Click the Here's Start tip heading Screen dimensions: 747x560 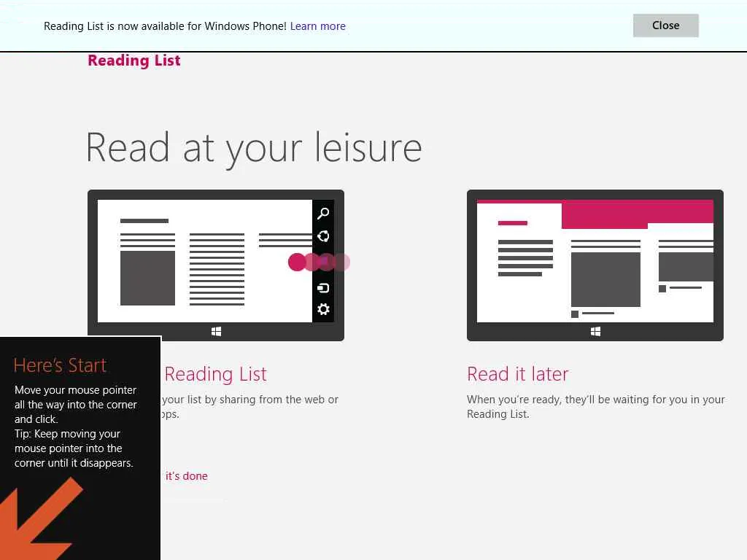60,365
